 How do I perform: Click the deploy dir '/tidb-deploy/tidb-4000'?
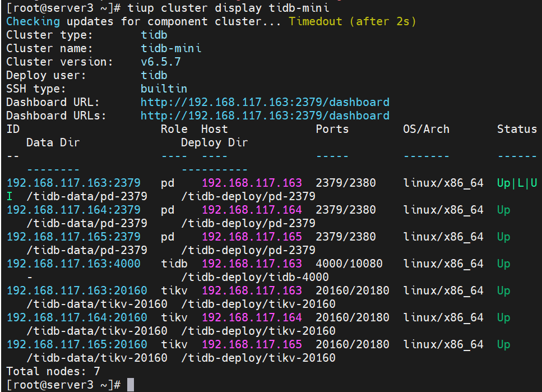point(255,277)
